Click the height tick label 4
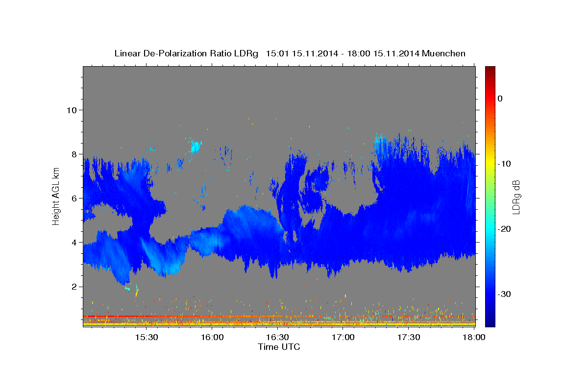This screenshot has width=588, height=392. 74,242
